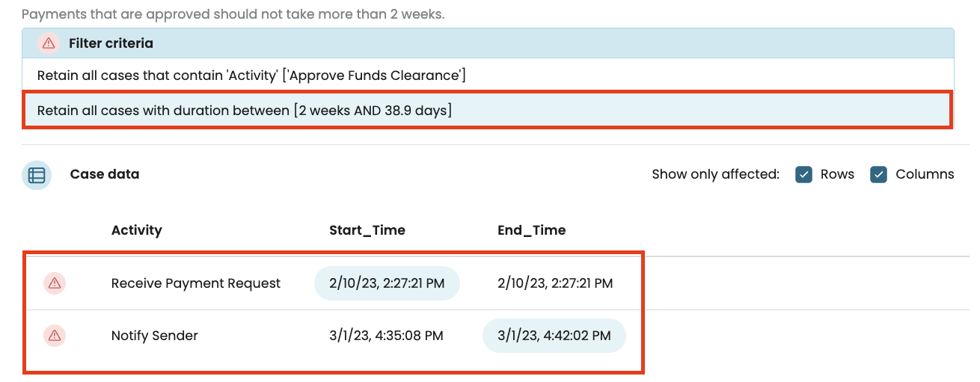Click warning icon beside Notify Sender
This screenshot has width=980, height=382.
(54, 336)
